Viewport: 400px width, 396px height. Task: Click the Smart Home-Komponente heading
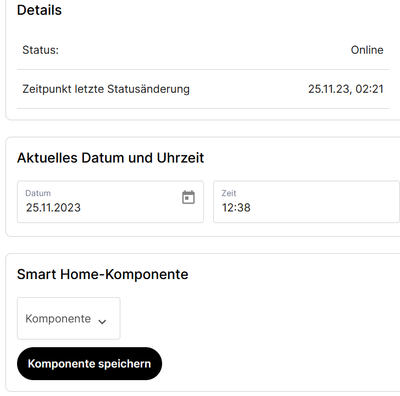pos(103,274)
